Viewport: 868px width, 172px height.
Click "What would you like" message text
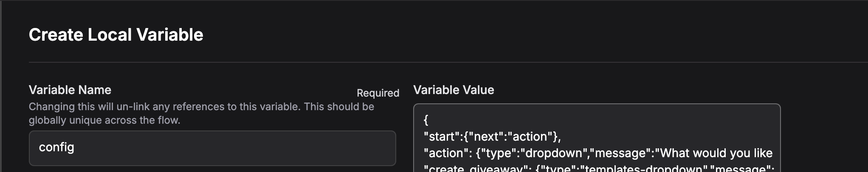714,153
